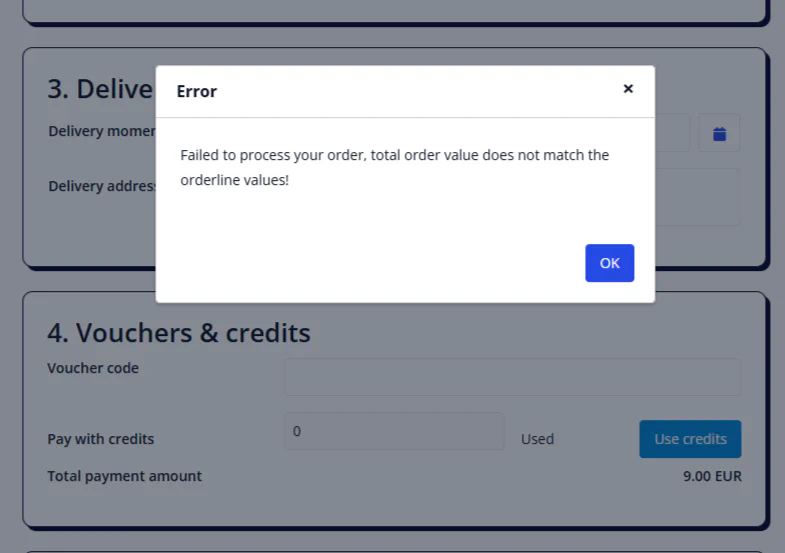Image resolution: width=785 pixels, height=553 pixels.
Task: Close the Error dialog with the X
Action: pos(628,89)
